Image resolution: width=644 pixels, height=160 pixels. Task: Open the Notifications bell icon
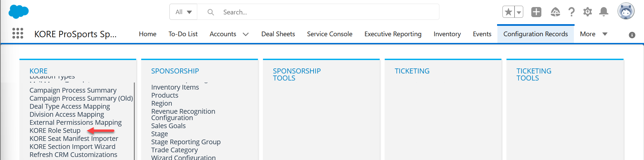(x=604, y=12)
